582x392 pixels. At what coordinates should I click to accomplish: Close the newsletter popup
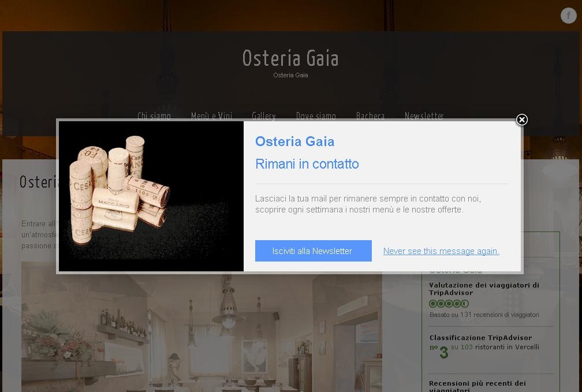[x=522, y=120]
